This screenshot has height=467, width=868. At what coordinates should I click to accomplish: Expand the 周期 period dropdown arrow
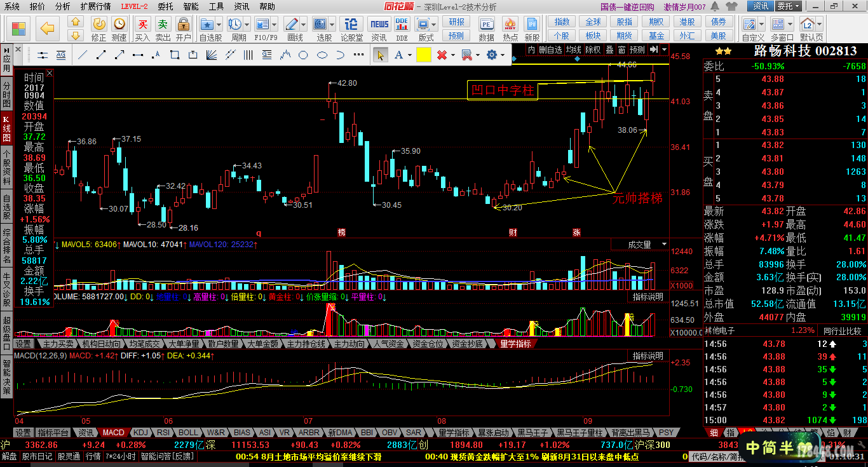tap(246, 25)
